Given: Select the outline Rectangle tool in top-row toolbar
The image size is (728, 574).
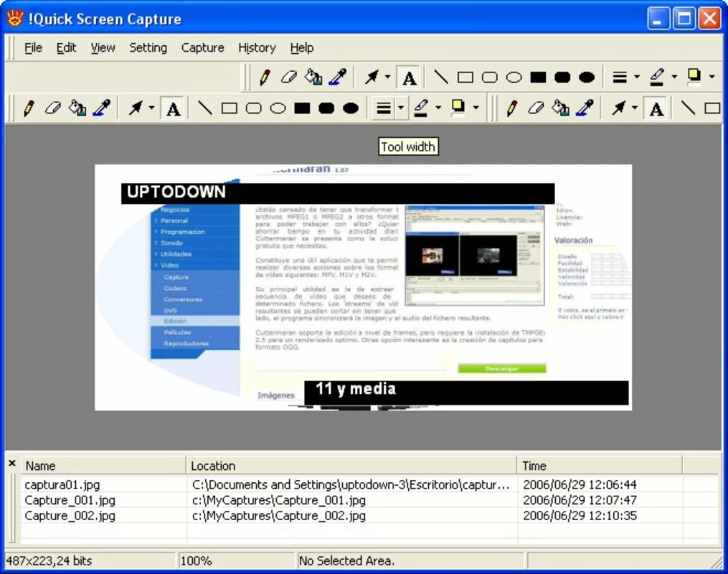Looking at the screenshot, I should click(465, 77).
